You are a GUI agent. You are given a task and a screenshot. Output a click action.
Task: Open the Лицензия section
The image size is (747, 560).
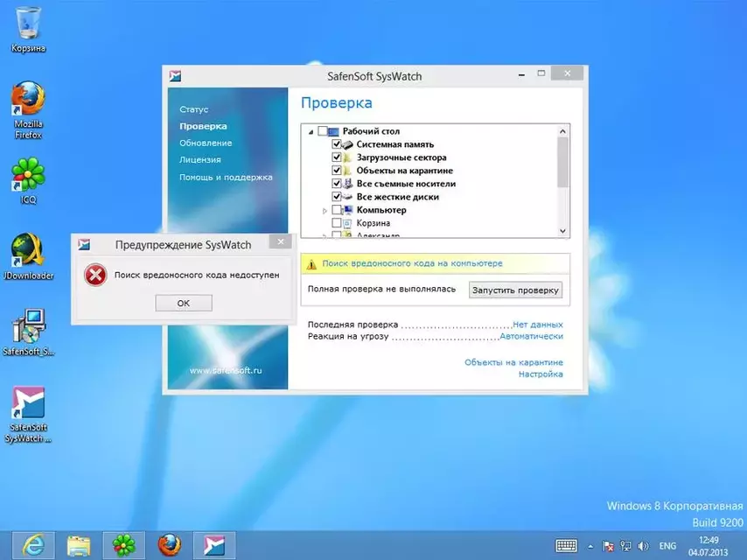click(200, 159)
